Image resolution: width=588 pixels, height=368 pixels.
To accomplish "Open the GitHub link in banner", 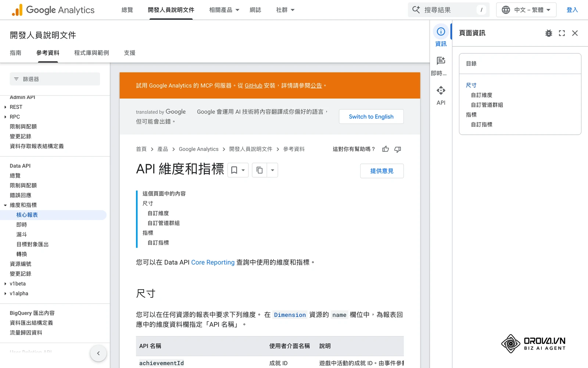I will click(x=254, y=86).
